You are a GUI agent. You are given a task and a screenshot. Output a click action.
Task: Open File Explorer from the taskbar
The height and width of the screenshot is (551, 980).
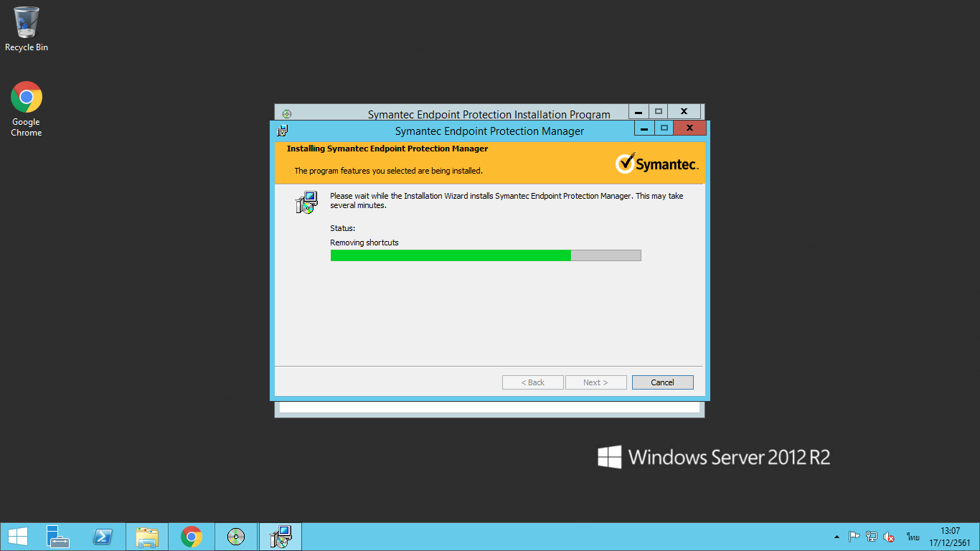[147, 537]
